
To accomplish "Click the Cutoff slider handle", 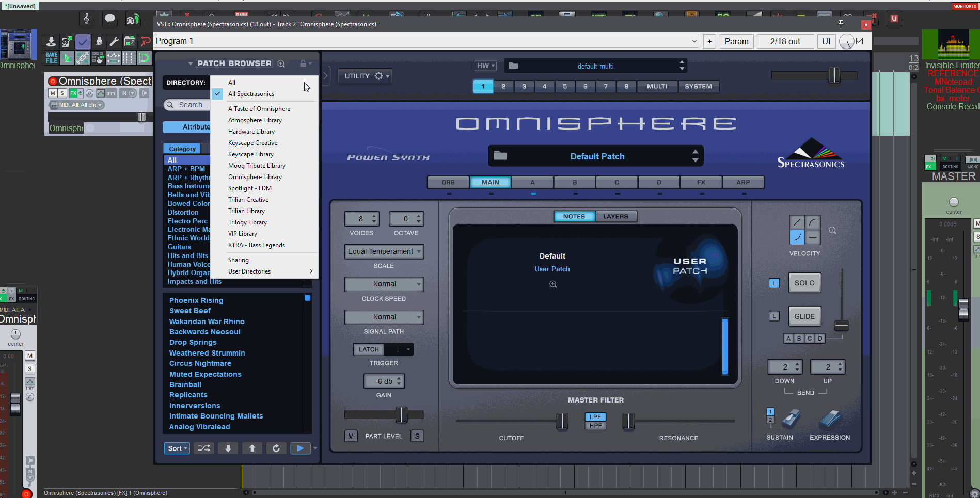I will 562,421.
